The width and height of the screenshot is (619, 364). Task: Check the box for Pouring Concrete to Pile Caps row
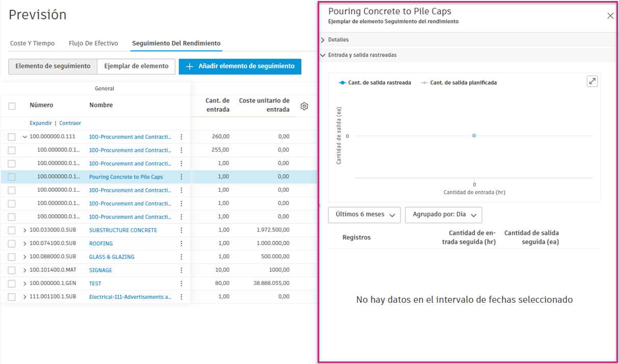[12, 177]
